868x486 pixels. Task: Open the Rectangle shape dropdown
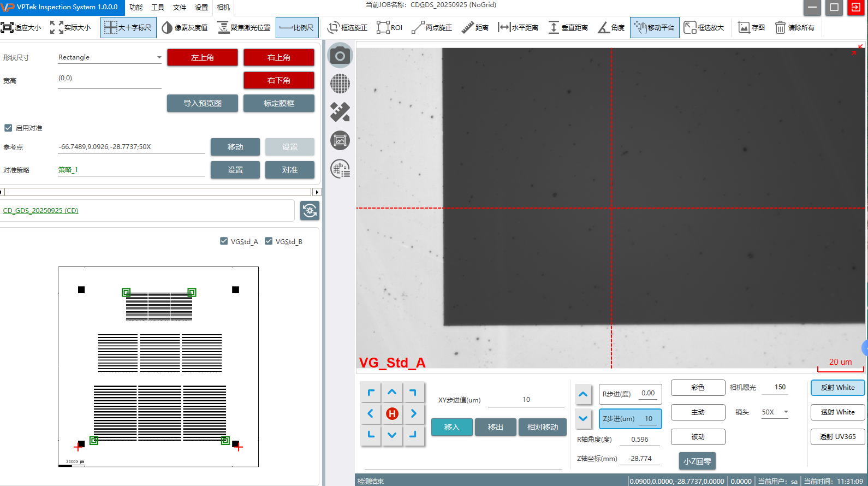tap(159, 57)
